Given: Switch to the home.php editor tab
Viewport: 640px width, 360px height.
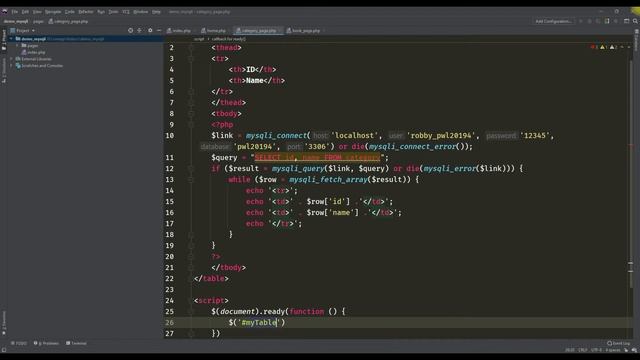Looking at the screenshot, I should tap(213, 31).
